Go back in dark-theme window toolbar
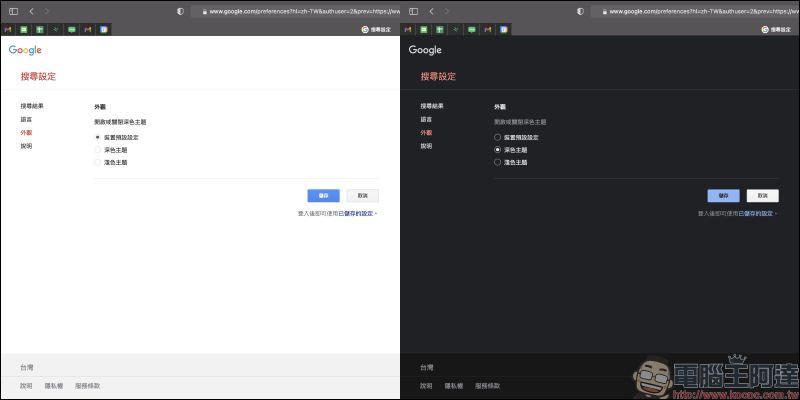This screenshot has height=400, width=800. [432, 11]
